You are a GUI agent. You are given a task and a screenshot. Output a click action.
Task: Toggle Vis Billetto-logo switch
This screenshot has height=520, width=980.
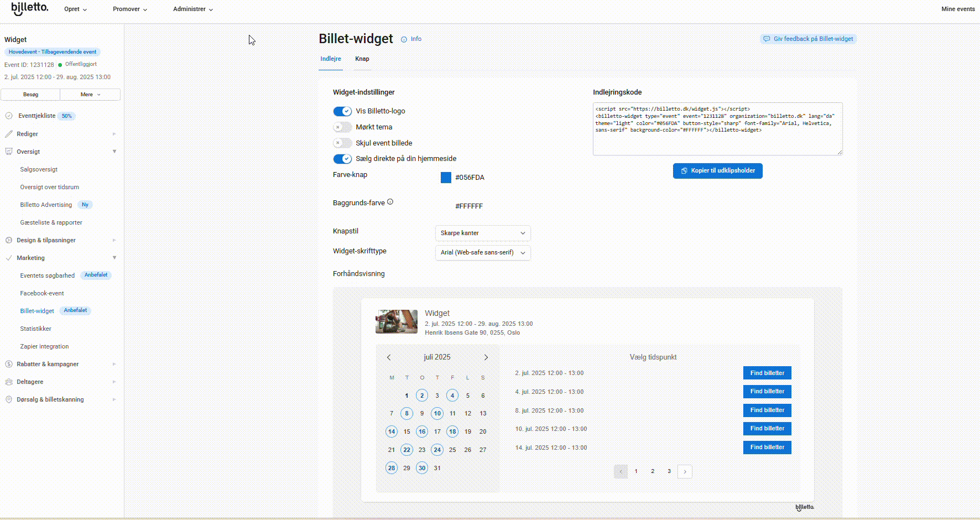point(342,111)
